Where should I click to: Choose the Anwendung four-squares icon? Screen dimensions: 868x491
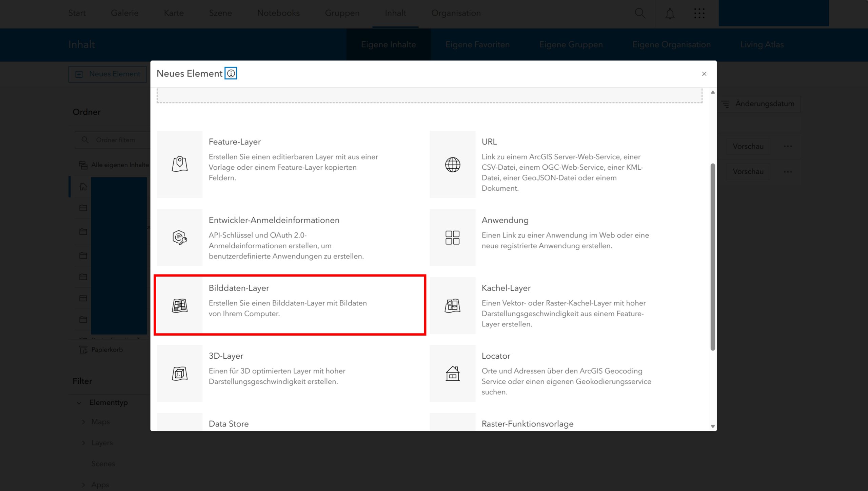tap(452, 238)
